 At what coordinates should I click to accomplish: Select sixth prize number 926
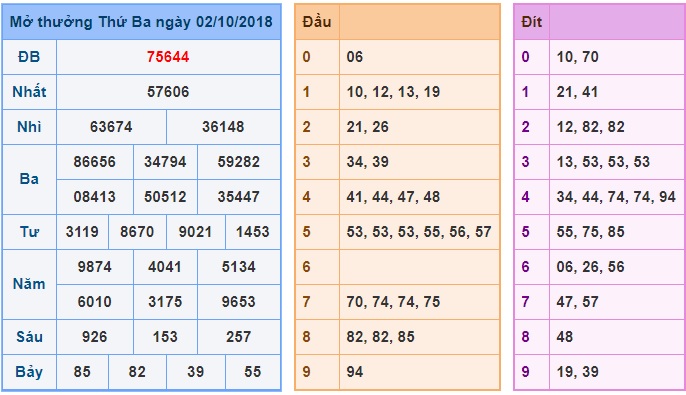click(x=94, y=337)
